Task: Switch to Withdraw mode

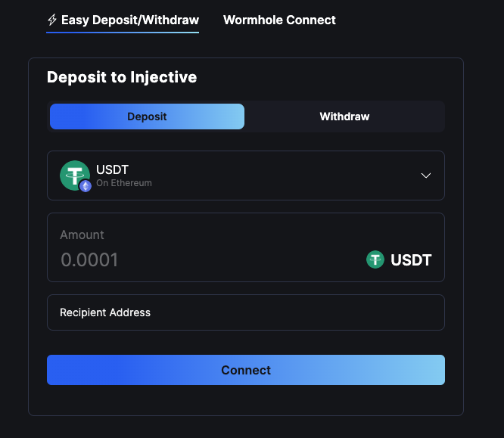Action: click(344, 116)
